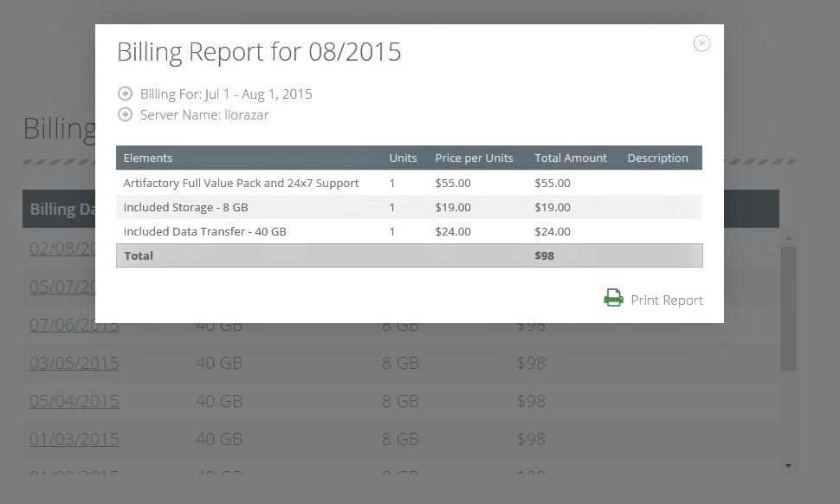This screenshot has height=504, width=840.
Task: Click the Total Amount column header
Action: click(x=571, y=158)
